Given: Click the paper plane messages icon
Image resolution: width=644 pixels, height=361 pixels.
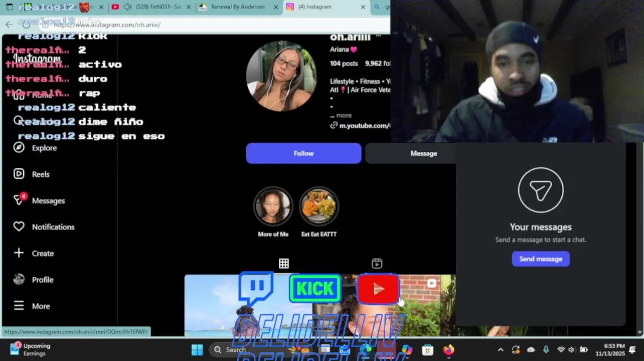Looking at the screenshot, I should (x=541, y=190).
